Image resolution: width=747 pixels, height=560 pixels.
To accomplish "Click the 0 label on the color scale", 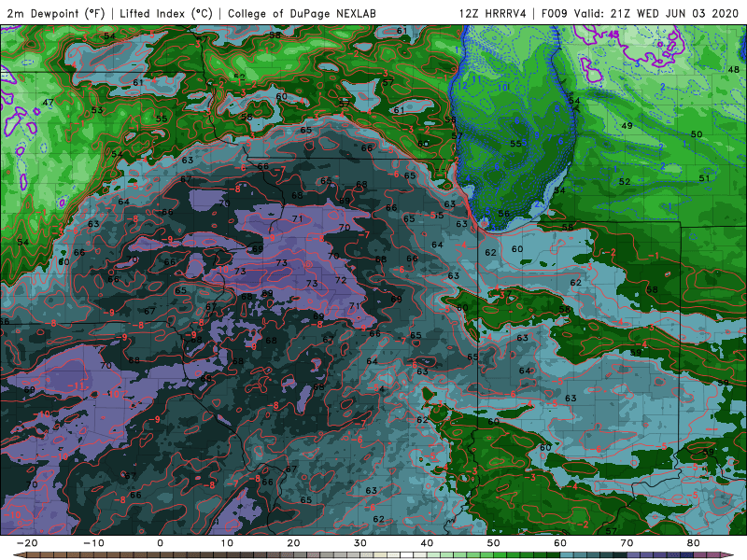I will (160, 543).
